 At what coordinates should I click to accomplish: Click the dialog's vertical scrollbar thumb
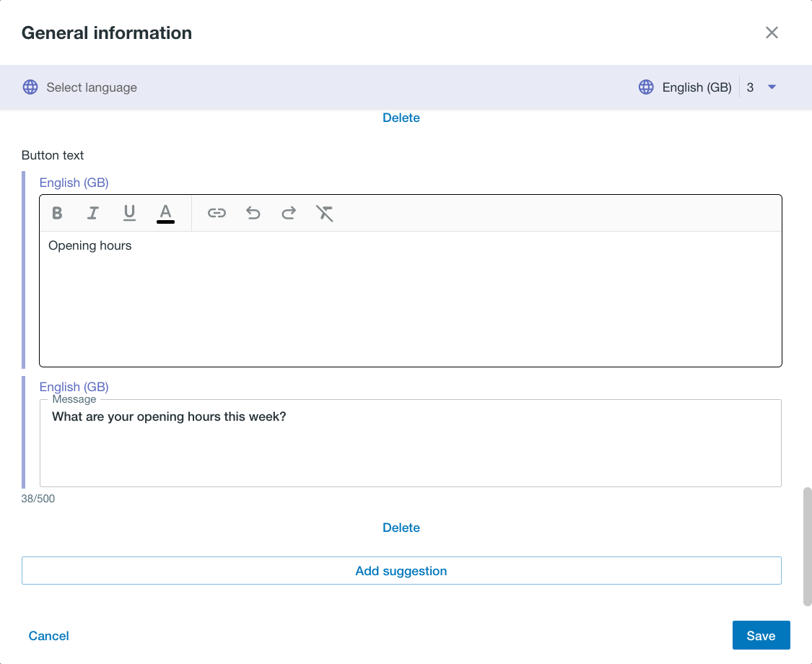(808, 546)
